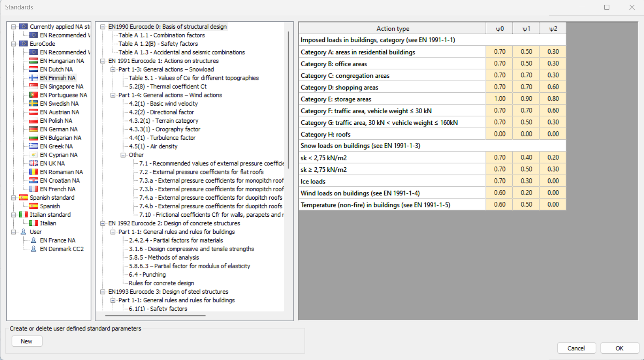The image size is (644, 360).
Task: Select Table A 1.2(B) Safety factors
Action: click(x=158, y=44)
